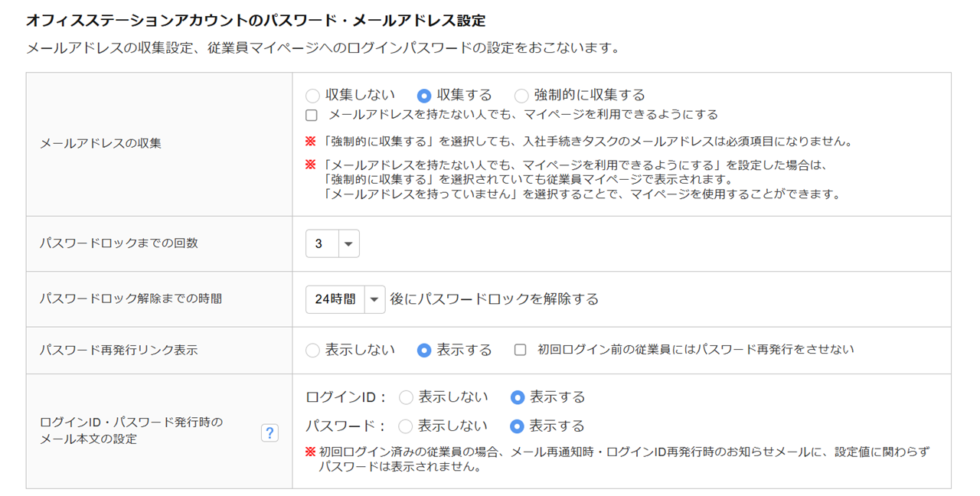
Task: Set ログインID to 表示しない
Action: (406, 397)
